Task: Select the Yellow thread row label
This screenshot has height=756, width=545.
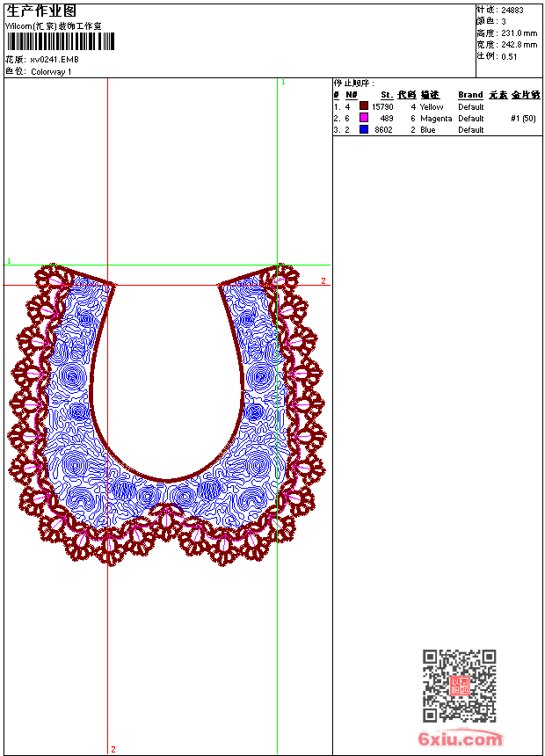Action: (x=432, y=107)
